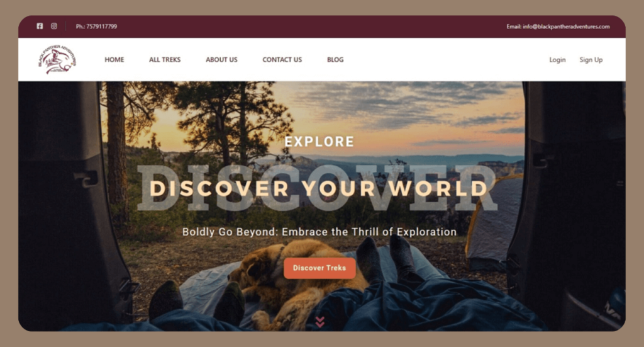The width and height of the screenshot is (644, 347).
Task: Click the Black Panther Adventures logo
Action: coord(57,60)
